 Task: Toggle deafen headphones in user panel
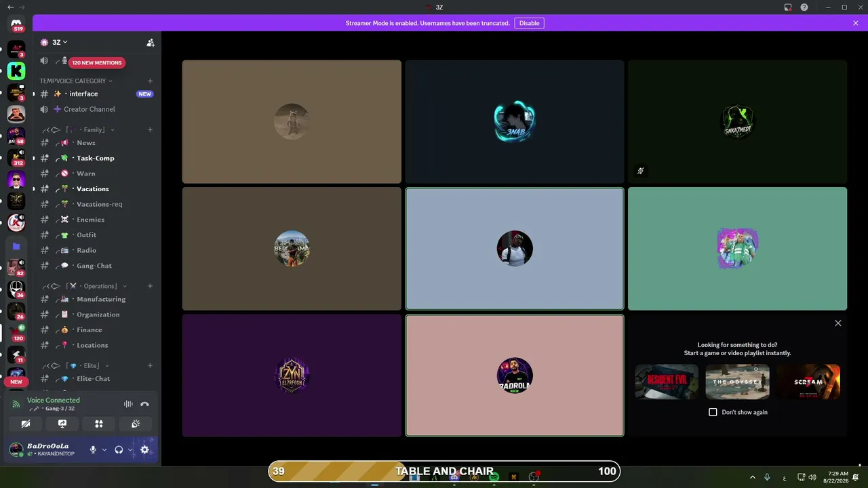click(119, 449)
